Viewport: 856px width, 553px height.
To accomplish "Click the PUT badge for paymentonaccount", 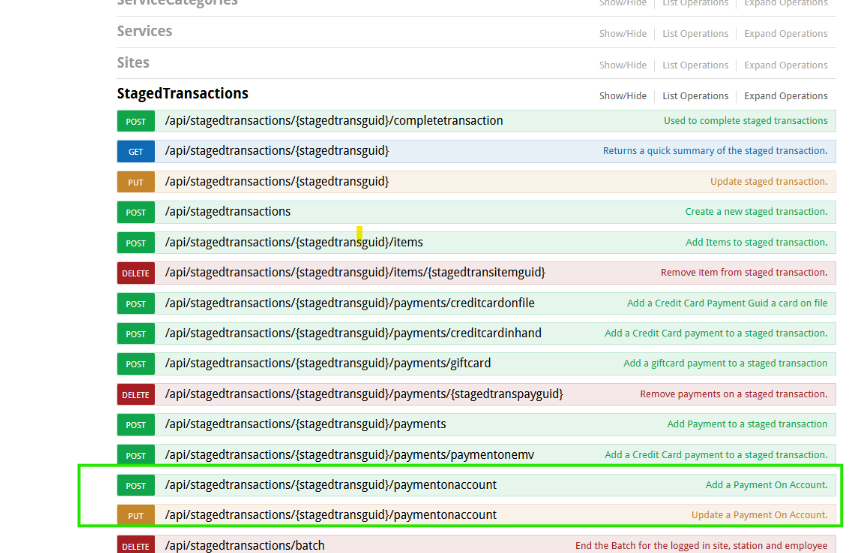I will [x=135, y=515].
